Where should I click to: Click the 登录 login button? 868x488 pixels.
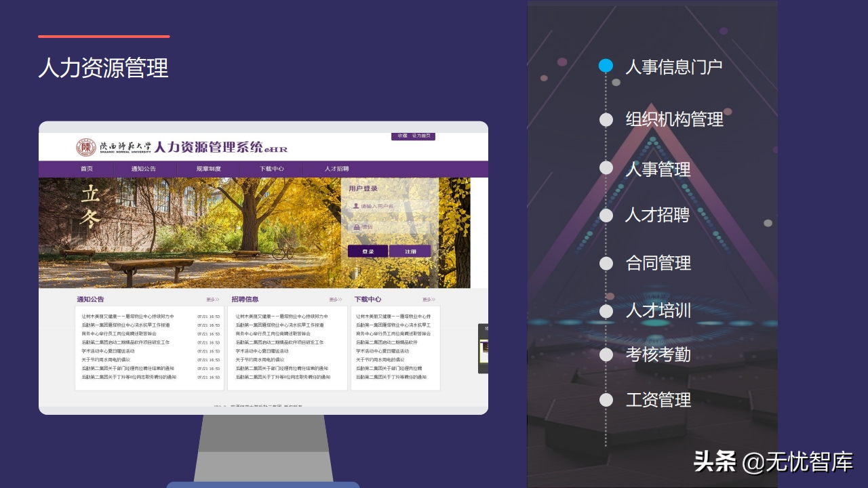pos(368,251)
